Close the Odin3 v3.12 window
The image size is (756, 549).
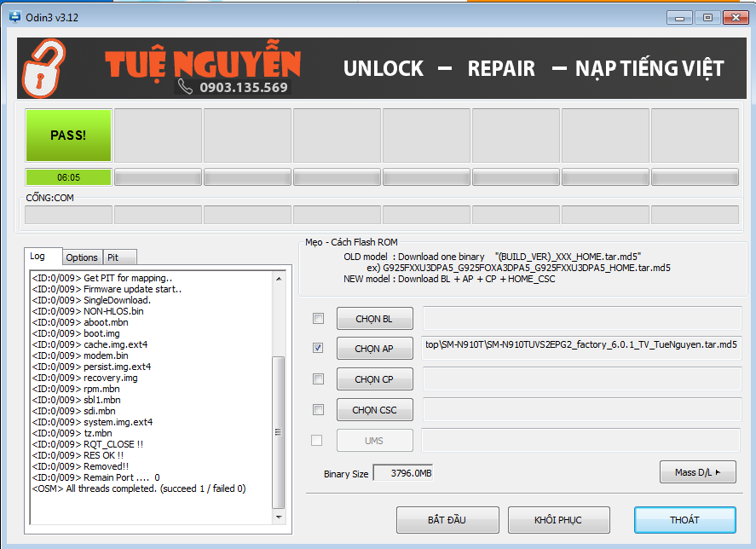(736, 18)
